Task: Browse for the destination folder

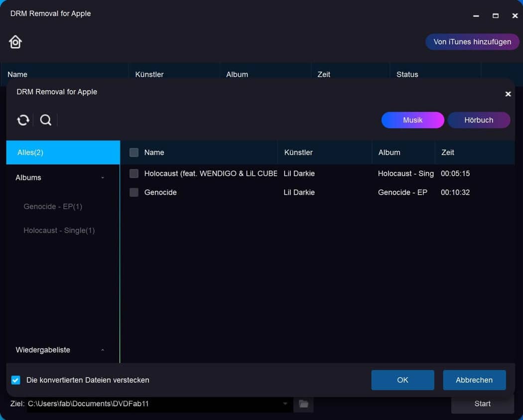Action: [303, 404]
